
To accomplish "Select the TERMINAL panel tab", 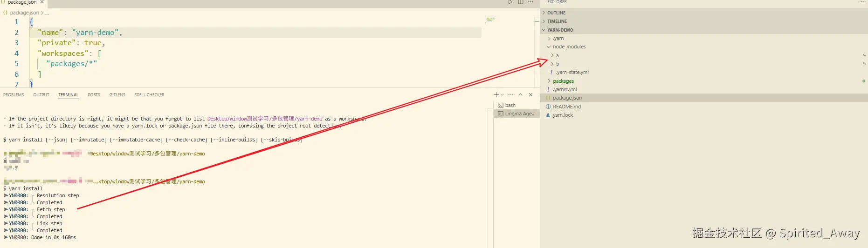I will 68,94.
